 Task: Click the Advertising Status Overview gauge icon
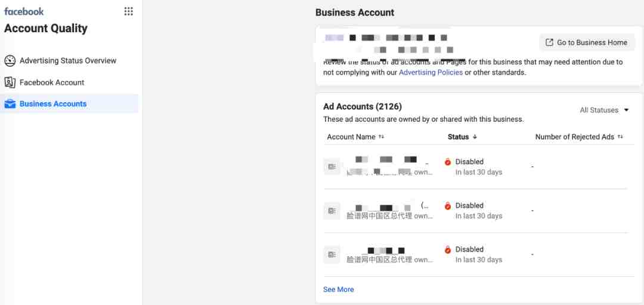[10, 61]
